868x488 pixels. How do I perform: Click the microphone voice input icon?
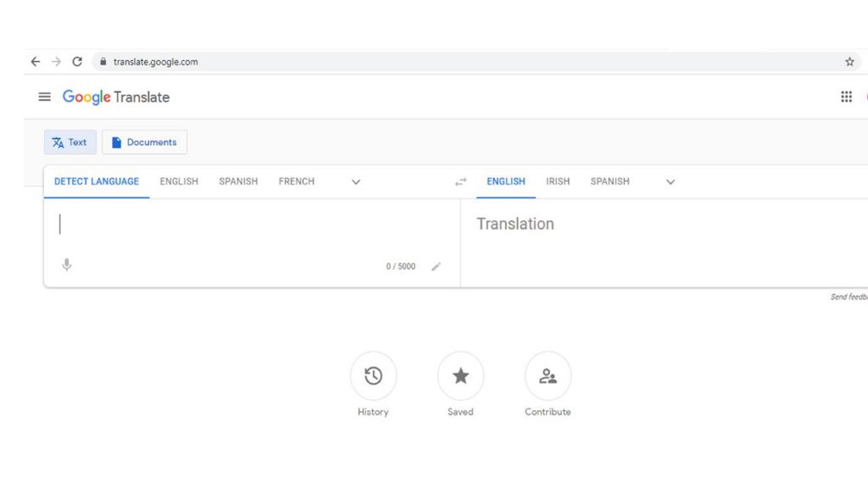67,265
